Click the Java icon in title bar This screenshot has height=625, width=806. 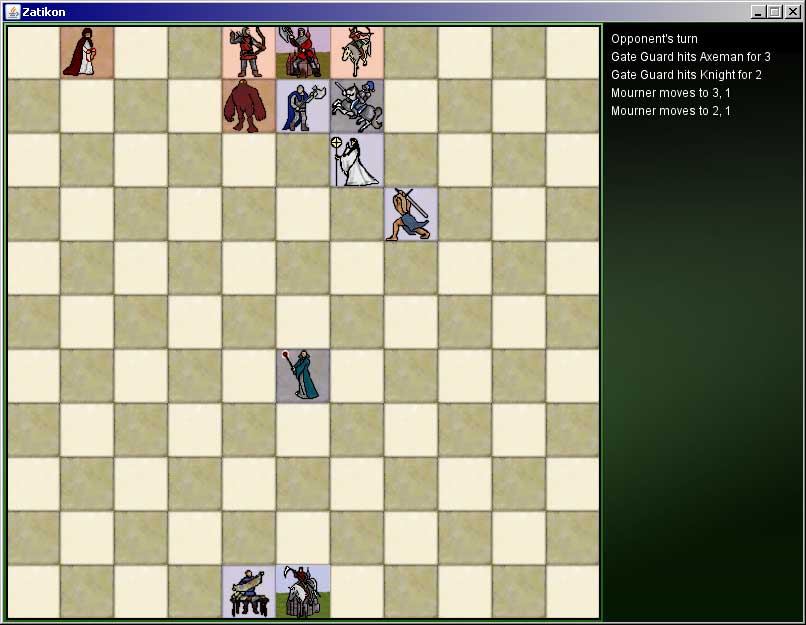12,12
